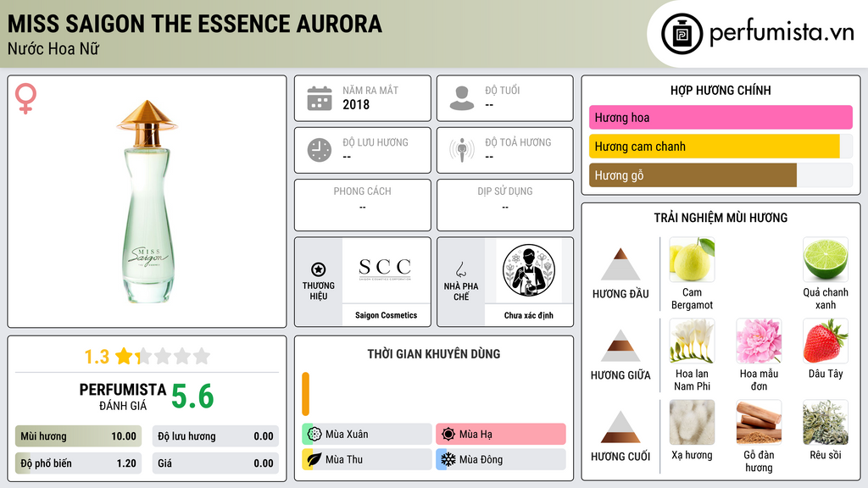868x488 pixels.
Task: Open the Miss Saigon perfume bottle image
Action: (147, 202)
